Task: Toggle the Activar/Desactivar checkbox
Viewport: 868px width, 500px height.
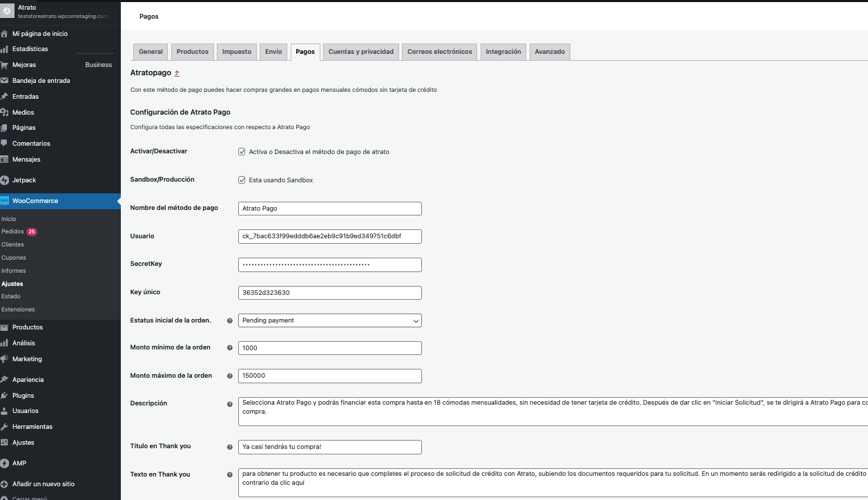Action: click(x=242, y=151)
